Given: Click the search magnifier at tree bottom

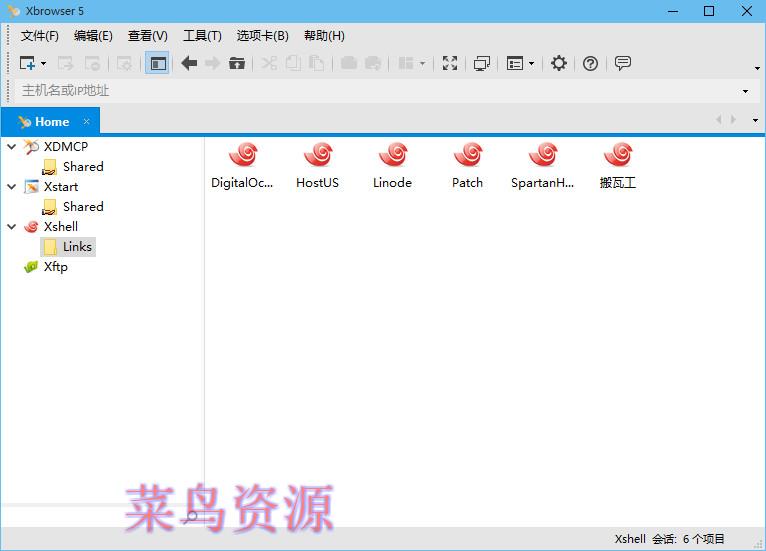Looking at the screenshot, I should (x=192, y=516).
